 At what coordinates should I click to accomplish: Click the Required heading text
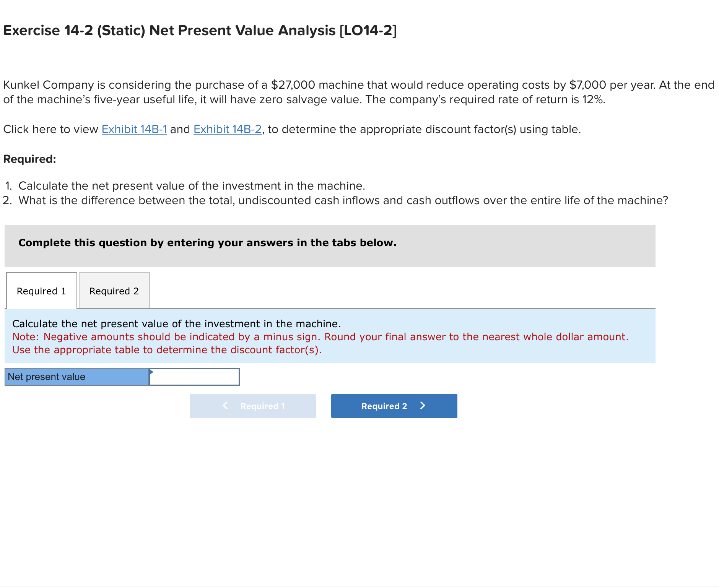point(29,159)
